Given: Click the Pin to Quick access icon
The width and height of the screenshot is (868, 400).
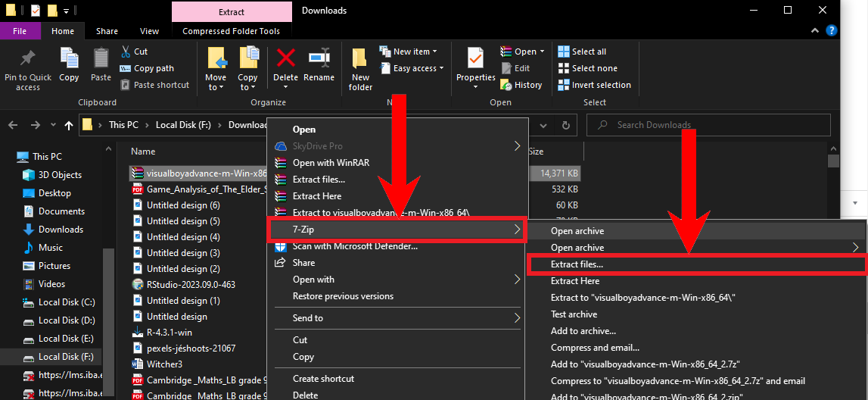Looking at the screenshot, I should pyautogui.click(x=28, y=59).
